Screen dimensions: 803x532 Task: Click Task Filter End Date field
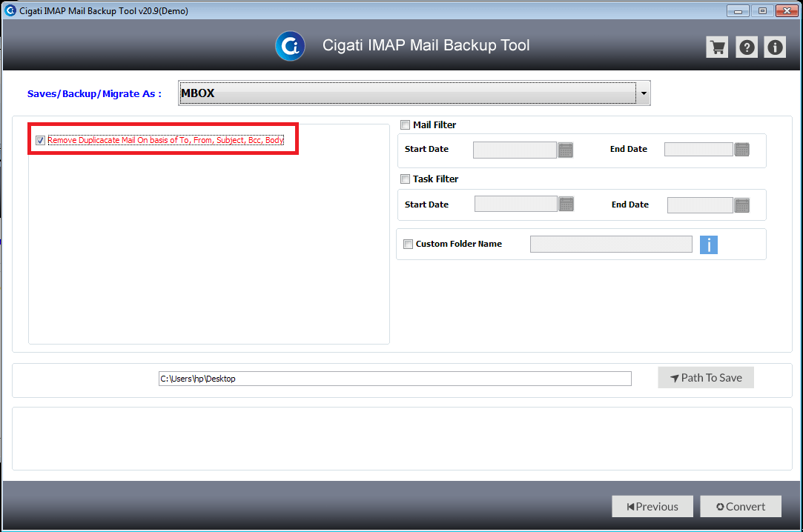700,205
